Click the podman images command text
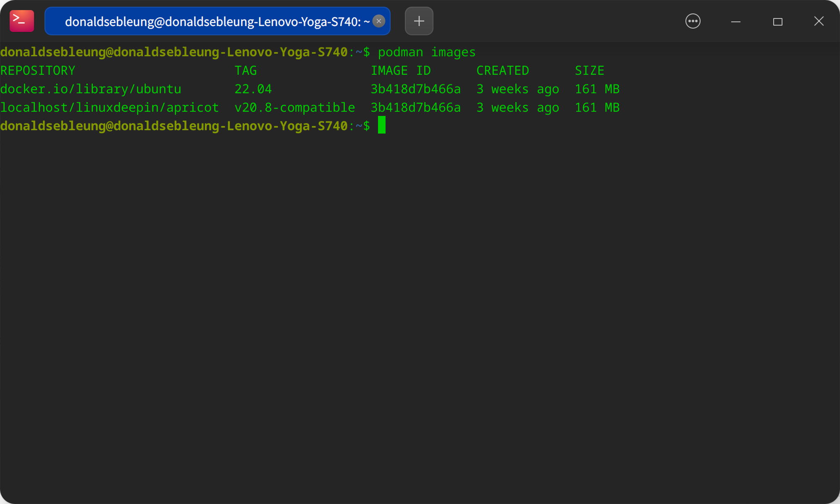The height and width of the screenshot is (504, 840). 427,52
